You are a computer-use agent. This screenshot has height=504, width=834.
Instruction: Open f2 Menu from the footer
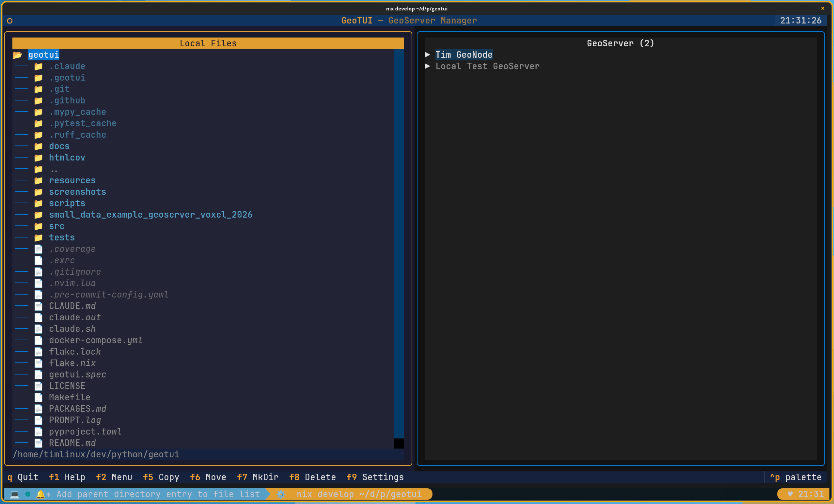pos(114,477)
